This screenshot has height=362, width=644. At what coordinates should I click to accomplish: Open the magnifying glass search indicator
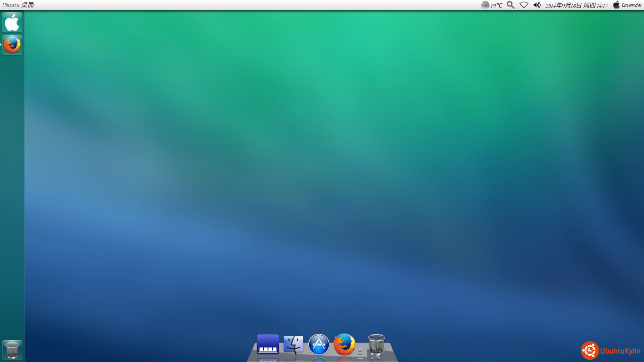coord(510,5)
